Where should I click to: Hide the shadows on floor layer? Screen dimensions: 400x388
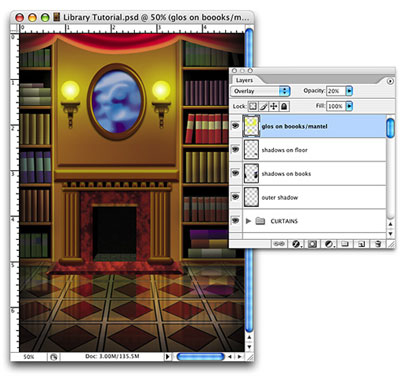click(236, 149)
